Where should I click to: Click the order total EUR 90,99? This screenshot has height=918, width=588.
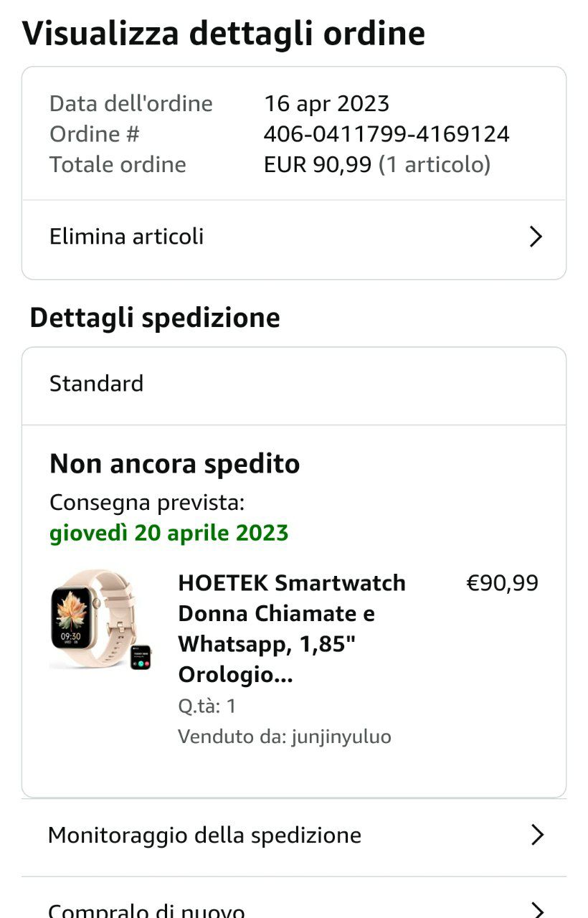point(318,165)
